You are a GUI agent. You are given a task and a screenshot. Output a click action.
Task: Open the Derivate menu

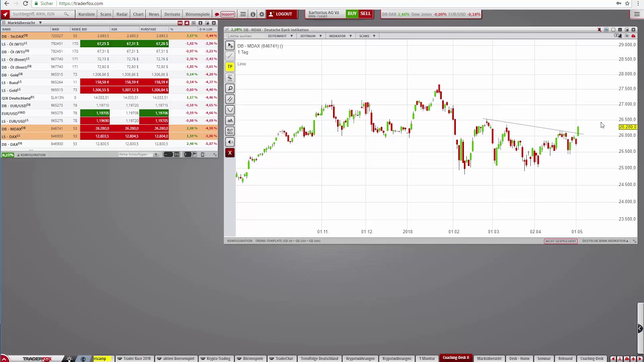tap(172, 14)
